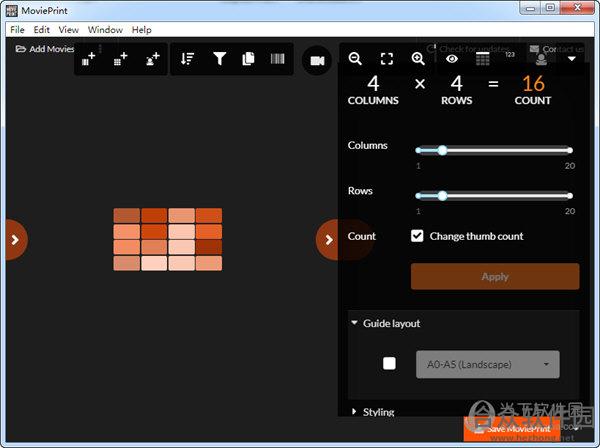Screen dimensions: 600x448
Task: Click the round video camera button
Action: 317,60
